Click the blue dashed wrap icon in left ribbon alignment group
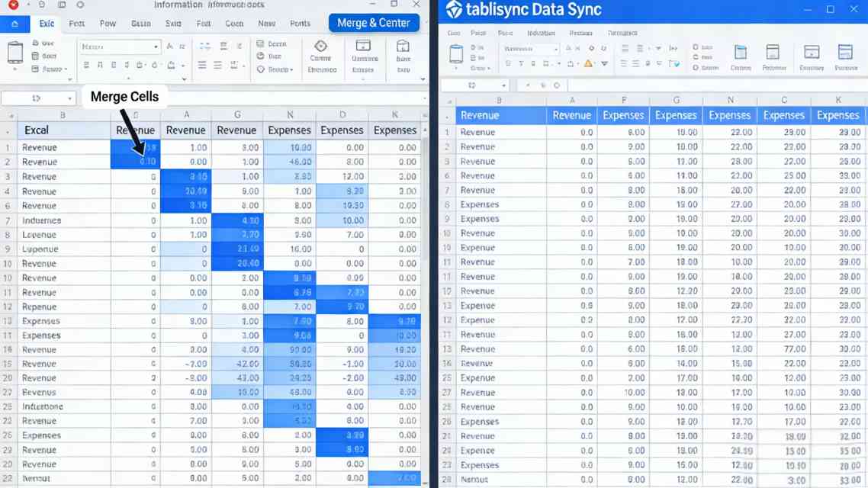This screenshot has height=488, width=868. coord(205,46)
